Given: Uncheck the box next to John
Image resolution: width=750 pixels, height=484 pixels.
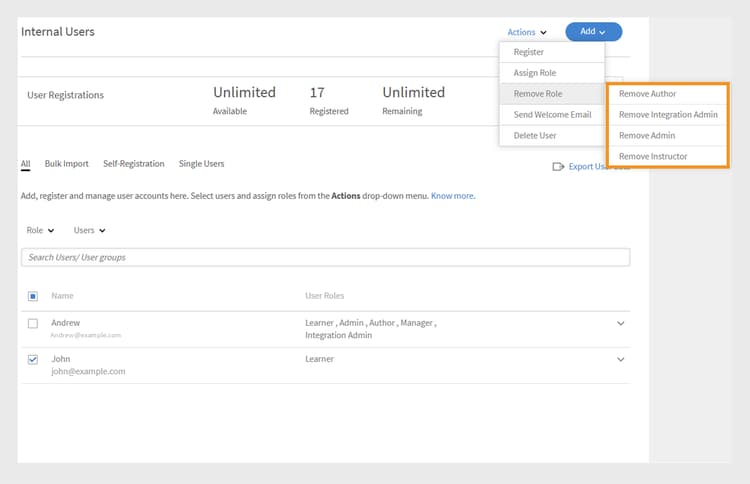Looking at the screenshot, I should (33, 359).
